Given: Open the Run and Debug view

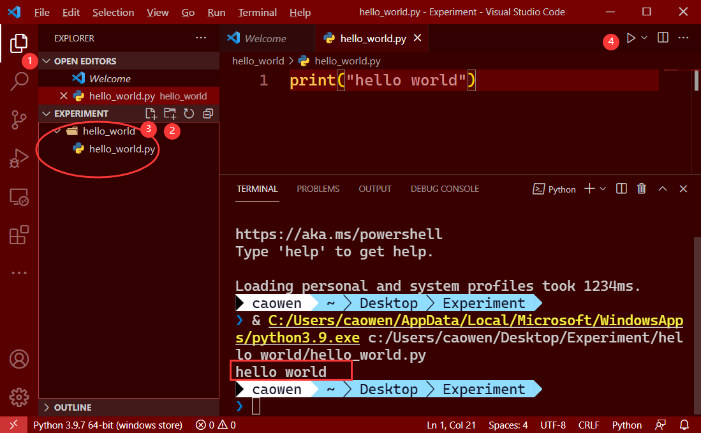Looking at the screenshot, I should tap(19, 158).
